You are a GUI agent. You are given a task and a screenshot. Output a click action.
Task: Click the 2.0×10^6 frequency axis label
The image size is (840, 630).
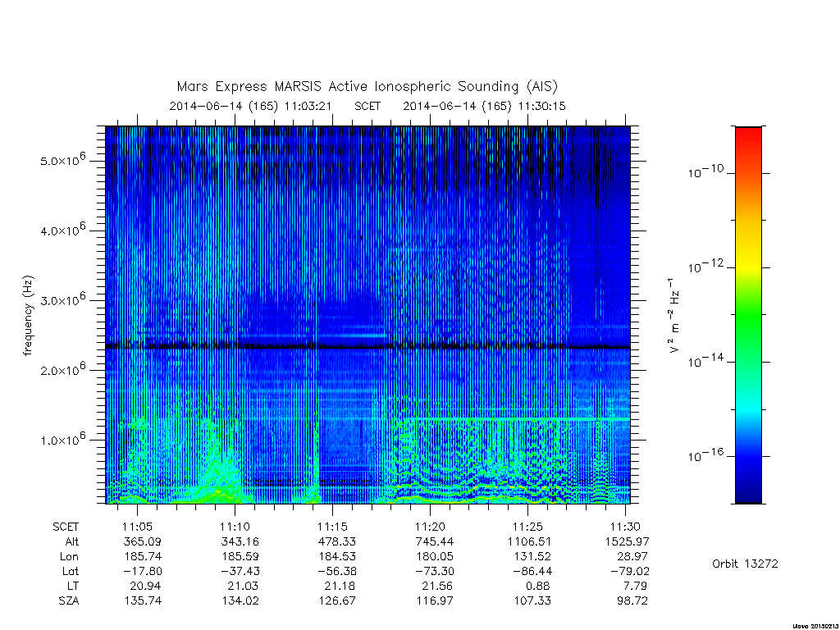(x=63, y=369)
